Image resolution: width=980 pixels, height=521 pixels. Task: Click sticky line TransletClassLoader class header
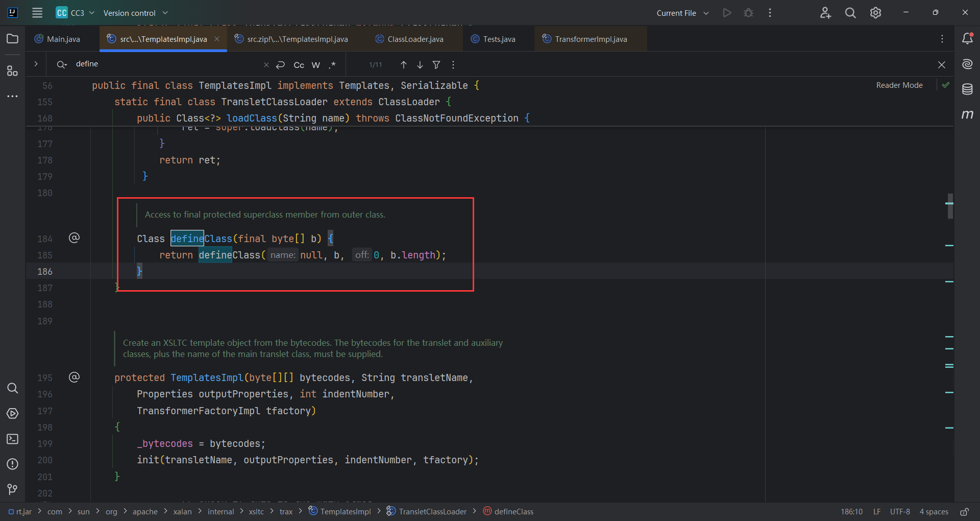pos(282,102)
